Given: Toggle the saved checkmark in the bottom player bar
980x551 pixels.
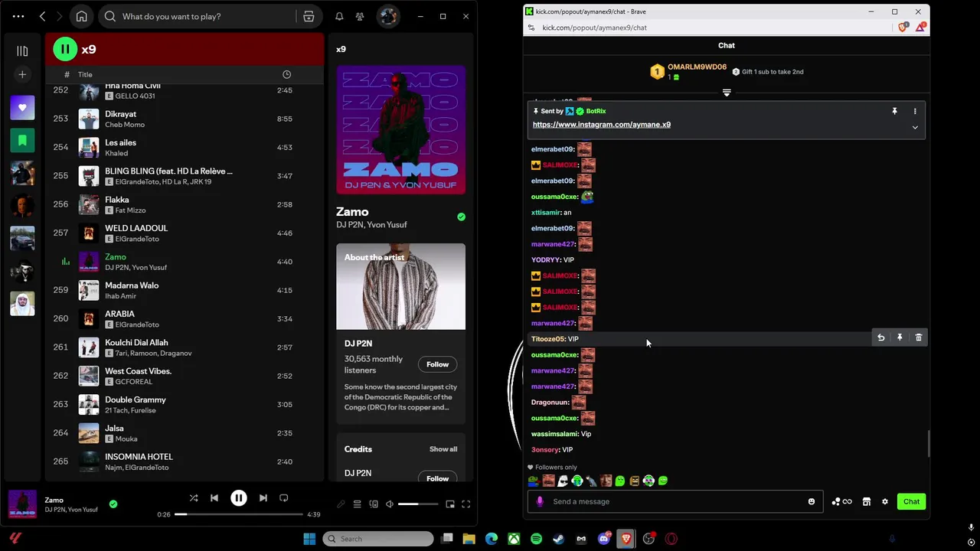Looking at the screenshot, I should [x=113, y=504].
